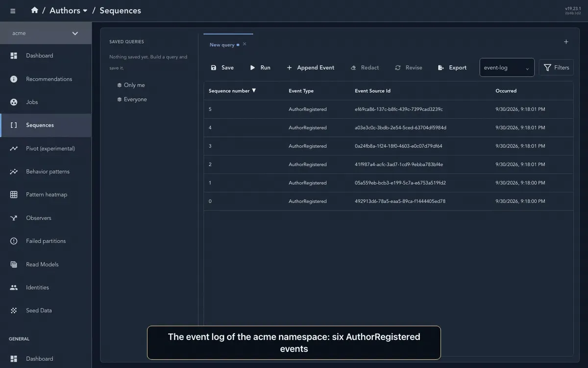The width and height of the screenshot is (588, 368).
Task: Click the Behavior patterns icon
Action: (x=14, y=172)
